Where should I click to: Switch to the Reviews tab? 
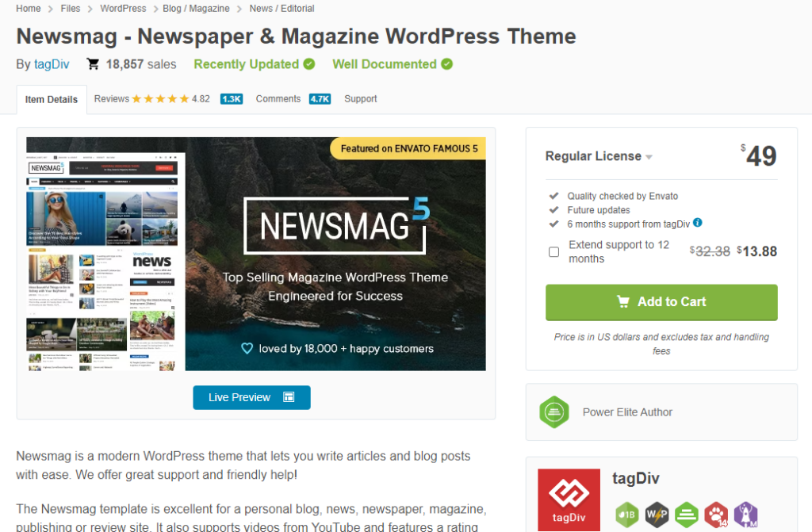112,99
